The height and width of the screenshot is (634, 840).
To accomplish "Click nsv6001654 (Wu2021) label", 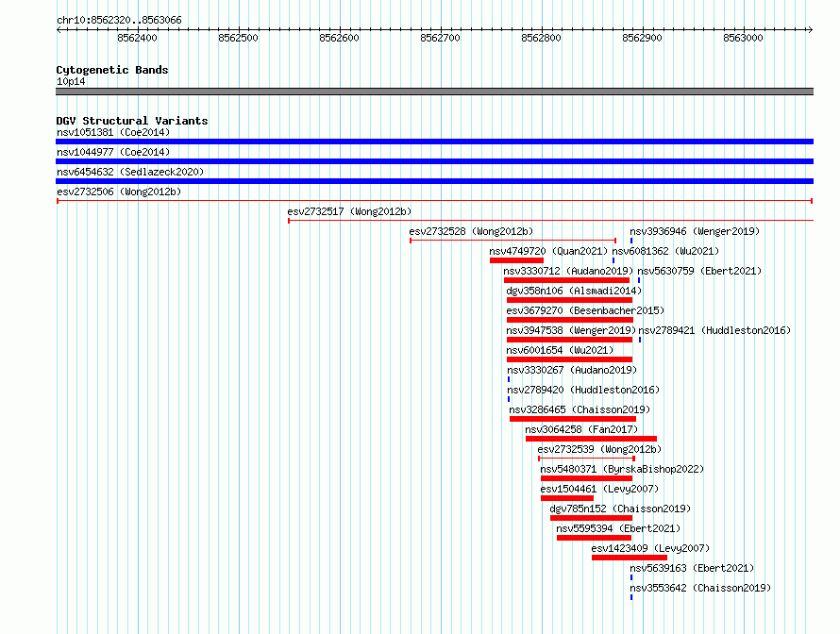I will click(x=560, y=350).
